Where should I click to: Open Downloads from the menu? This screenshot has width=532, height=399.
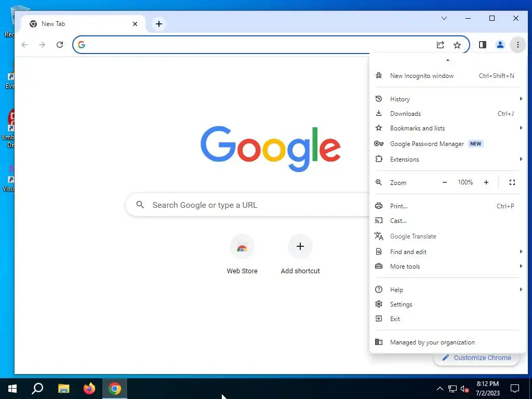(x=447, y=114)
